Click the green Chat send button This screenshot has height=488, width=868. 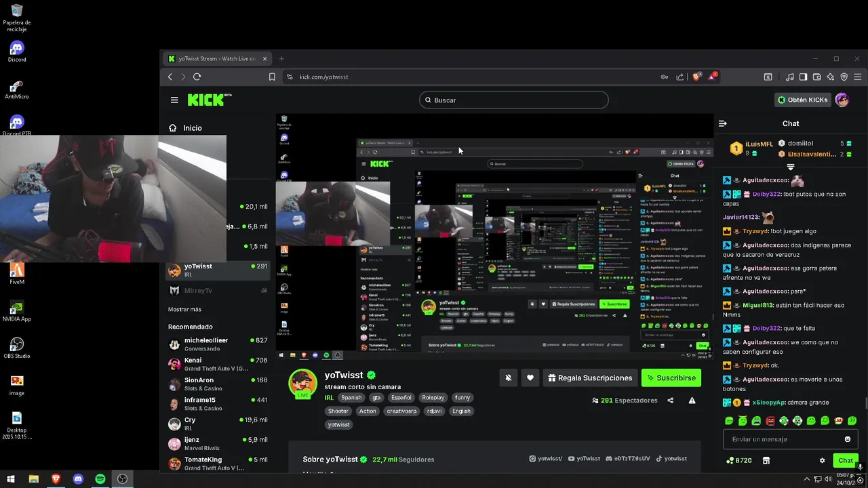pos(846,460)
